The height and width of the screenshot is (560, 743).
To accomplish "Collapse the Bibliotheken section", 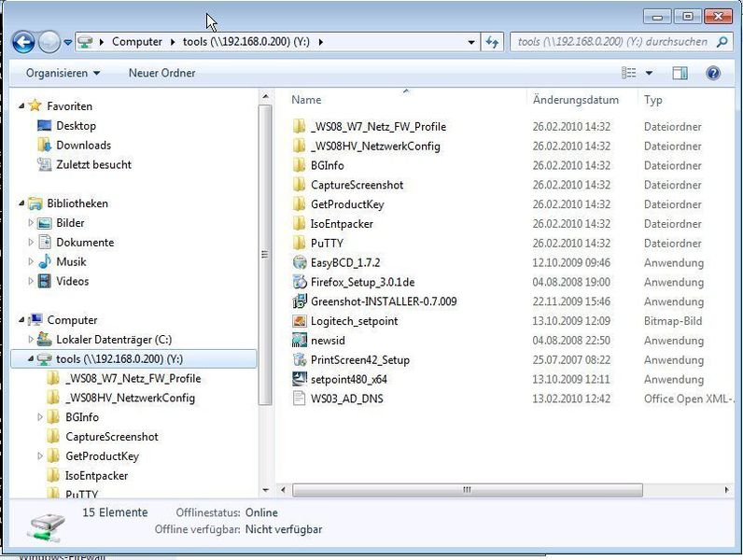I will click(21, 203).
